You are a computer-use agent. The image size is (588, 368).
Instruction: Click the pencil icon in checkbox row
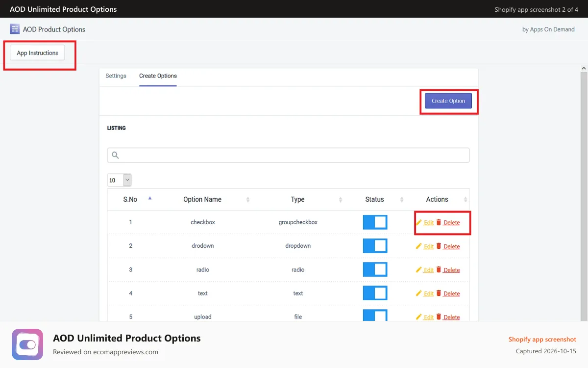(419, 222)
